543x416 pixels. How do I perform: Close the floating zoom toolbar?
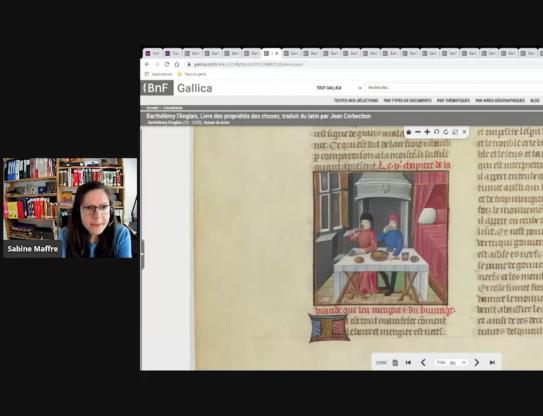tap(464, 132)
